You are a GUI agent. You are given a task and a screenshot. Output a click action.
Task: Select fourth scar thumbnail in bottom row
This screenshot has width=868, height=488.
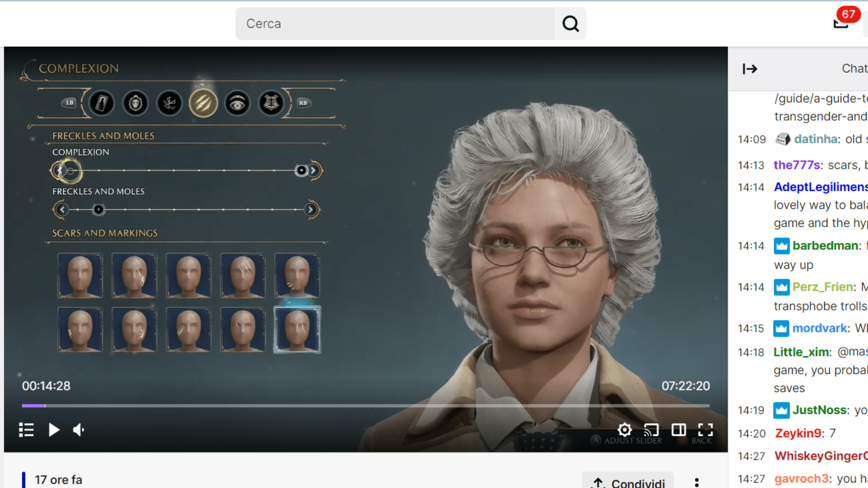coord(243,329)
